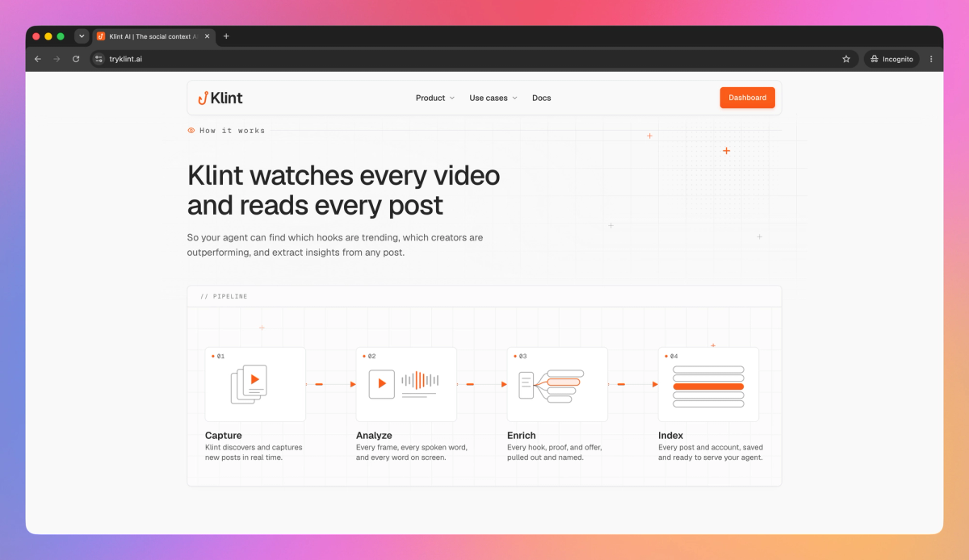
Task: Open a new browser tab
Action: tap(226, 36)
